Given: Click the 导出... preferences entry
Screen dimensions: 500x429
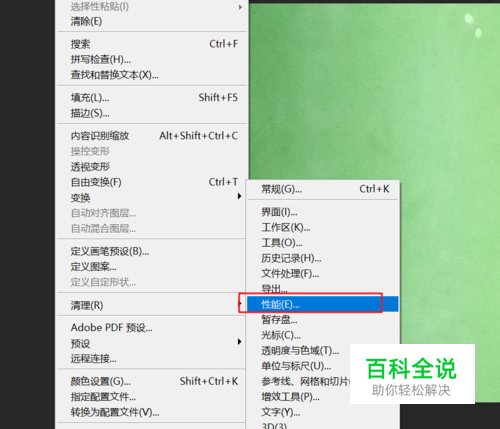Looking at the screenshot, I should [323, 288].
